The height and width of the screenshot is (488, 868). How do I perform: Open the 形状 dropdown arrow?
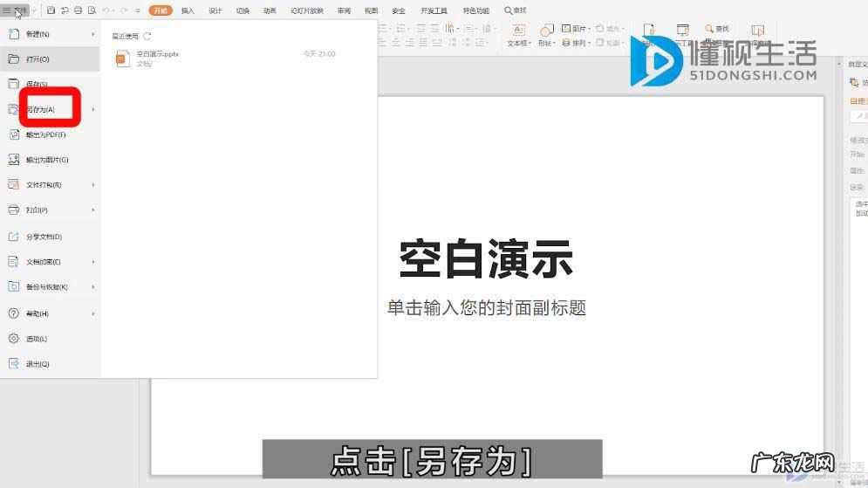[x=555, y=43]
